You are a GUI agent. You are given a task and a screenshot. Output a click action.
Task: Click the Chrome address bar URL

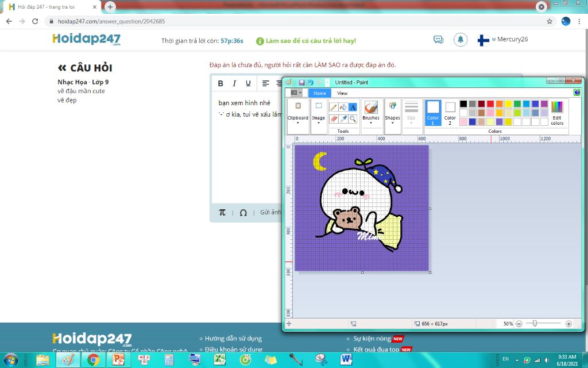tap(111, 21)
